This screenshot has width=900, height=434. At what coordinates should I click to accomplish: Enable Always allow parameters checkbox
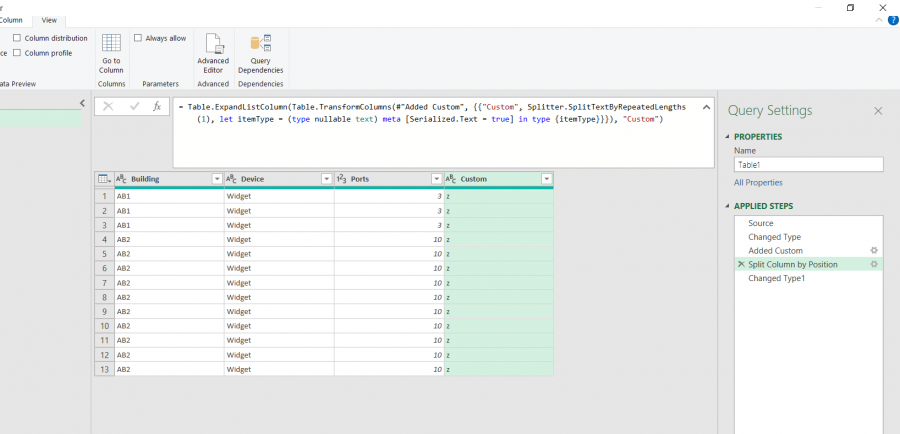138,38
